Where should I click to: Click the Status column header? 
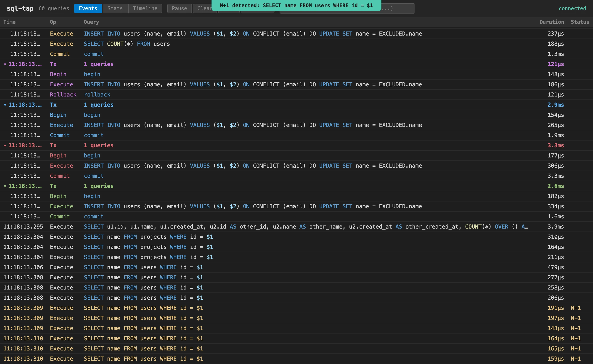(580, 22)
